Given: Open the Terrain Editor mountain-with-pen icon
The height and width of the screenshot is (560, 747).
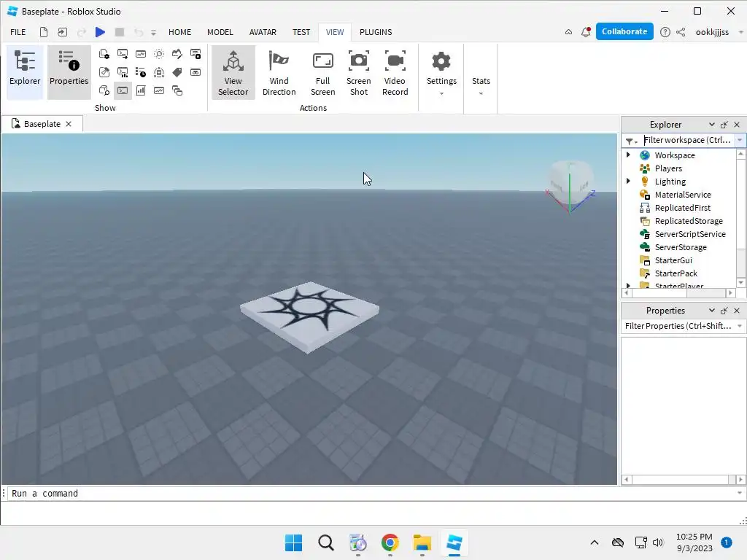Looking at the screenshot, I should point(177,54).
